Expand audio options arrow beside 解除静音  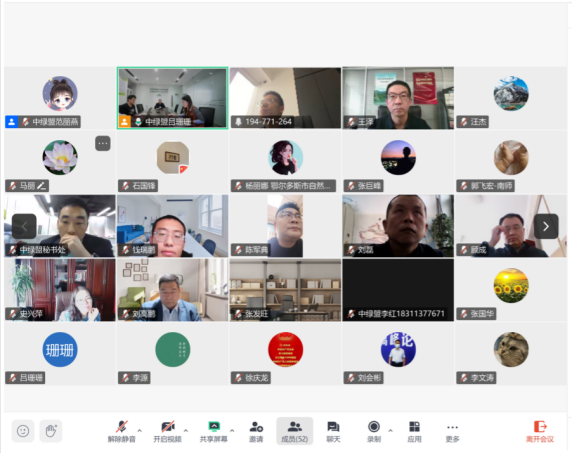click(140, 430)
